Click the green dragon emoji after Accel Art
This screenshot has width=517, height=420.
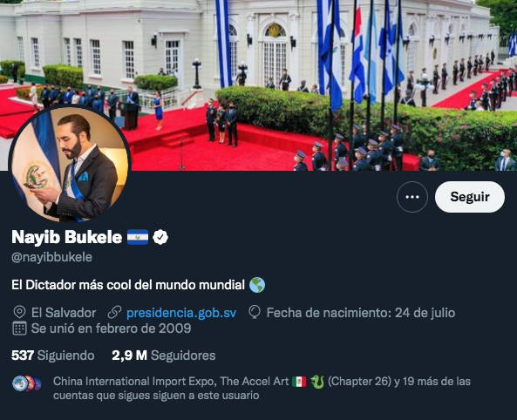tap(317, 382)
